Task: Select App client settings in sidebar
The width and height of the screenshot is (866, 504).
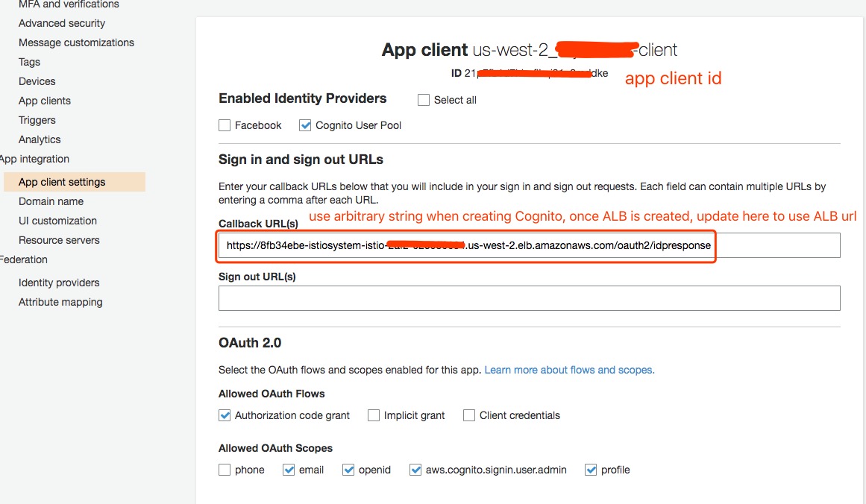Action: click(74, 182)
